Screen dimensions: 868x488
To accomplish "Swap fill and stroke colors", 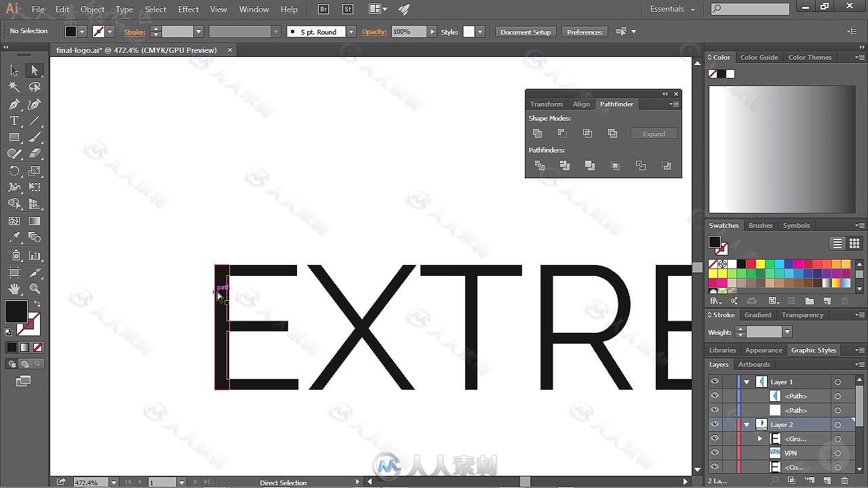I will point(37,304).
